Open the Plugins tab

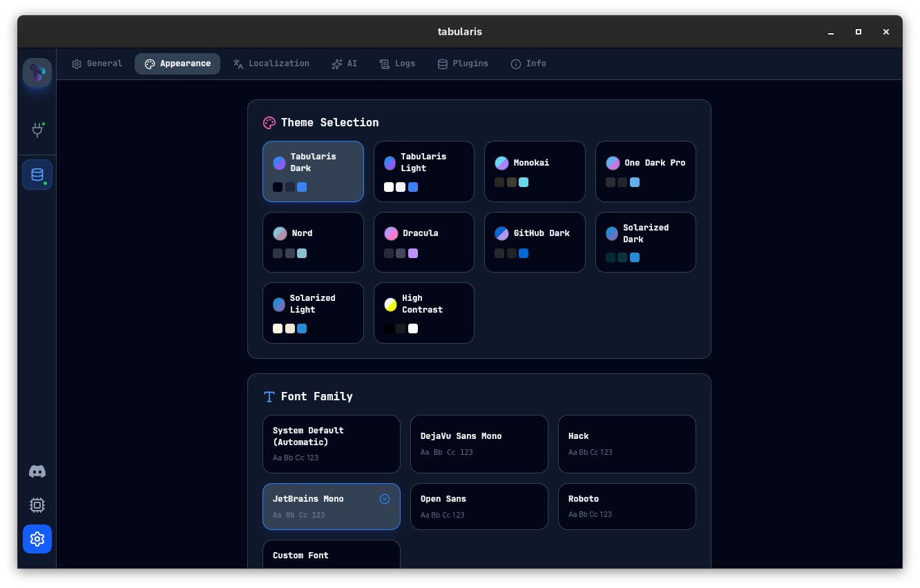[x=463, y=63]
